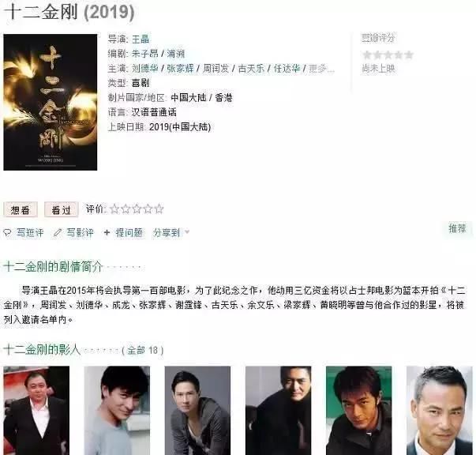Image resolution: width=476 pixels, height=455 pixels.
Task: Click the fifth rating star after 评价
Action: (x=159, y=209)
